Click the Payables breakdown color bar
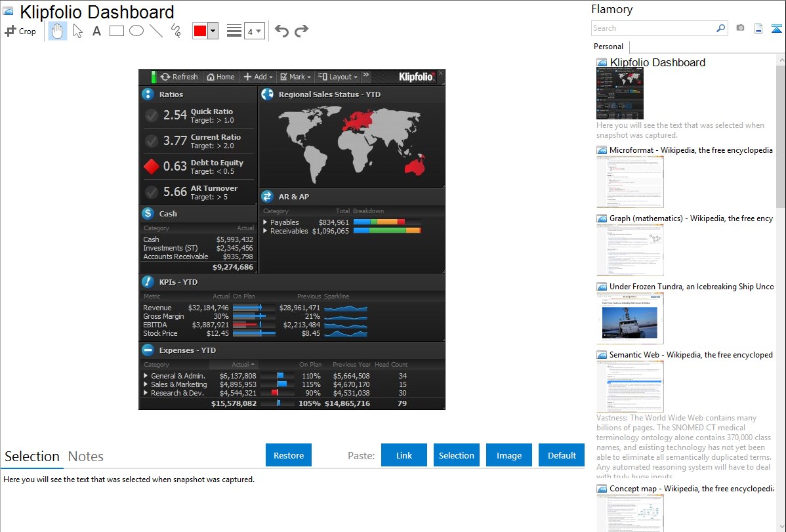Image resolution: width=786 pixels, height=532 pixels. (x=387, y=222)
